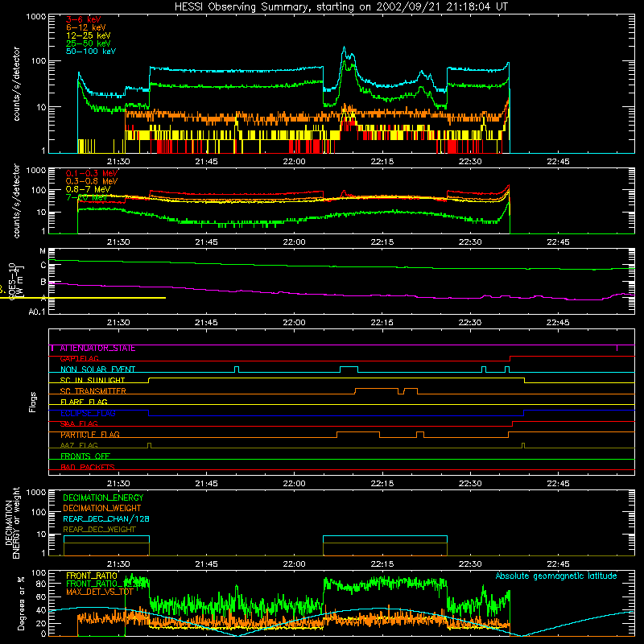Select the 0.1-0.3 MeV legend label
Image resolution: width=644 pixels, height=644 pixels.
pyautogui.click(x=92, y=173)
